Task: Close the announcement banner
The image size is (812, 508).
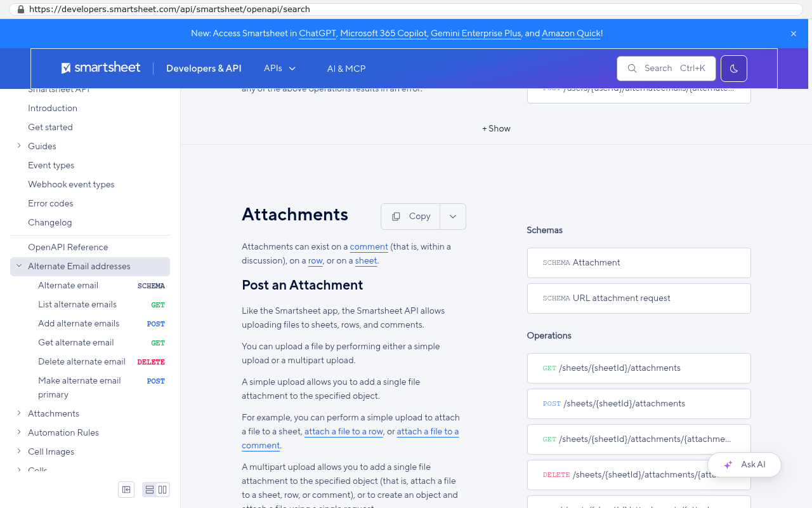Action: coord(794,34)
